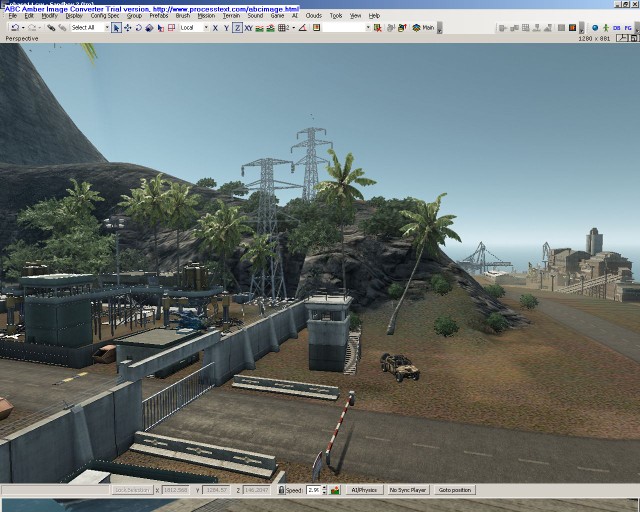The width and height of the screenshot is (640, 512).
Task: Click the Z coordinate field
Action: (256, 490)
